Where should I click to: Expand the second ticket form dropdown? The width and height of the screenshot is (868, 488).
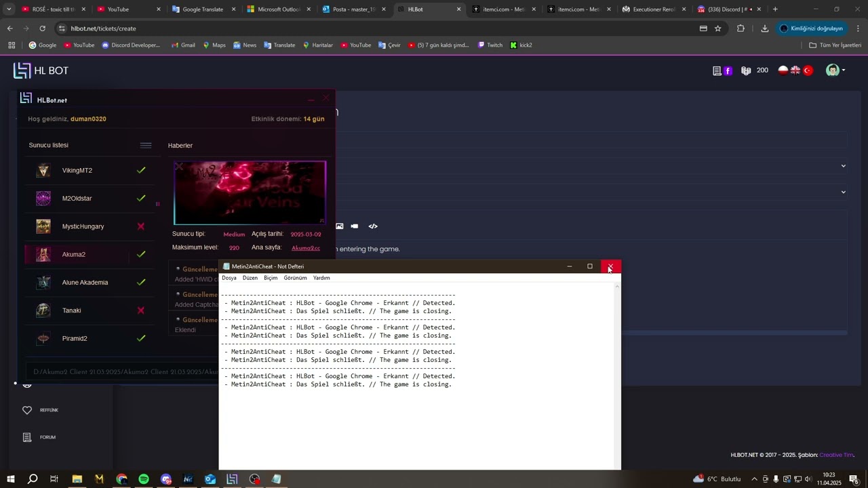pyautogui.click(x=844, y=192)
